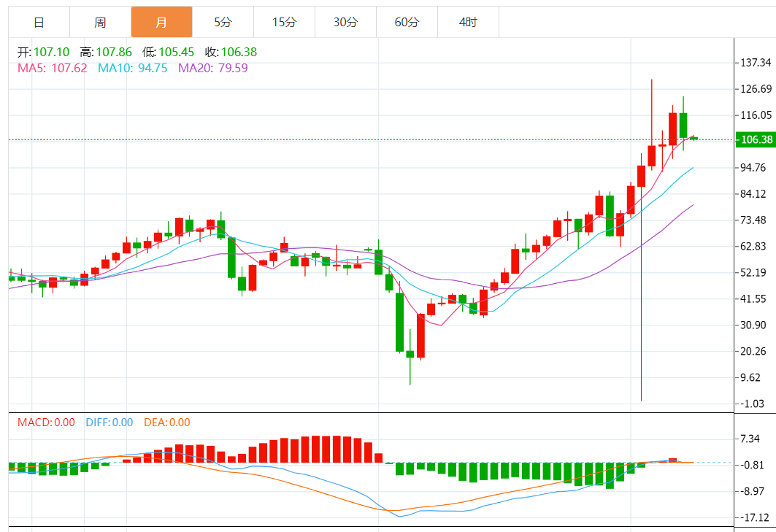The width and height of the screenshot is (776, 532).
Task: Click the MA5 107.62 indicator label
Action: point(53,68)
